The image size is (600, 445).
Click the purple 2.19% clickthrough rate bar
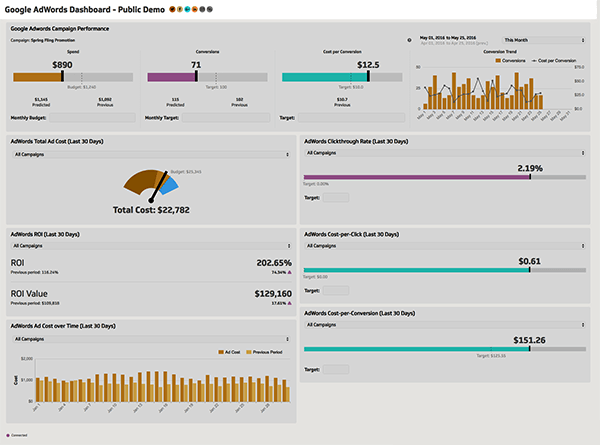tap(417, 178)
